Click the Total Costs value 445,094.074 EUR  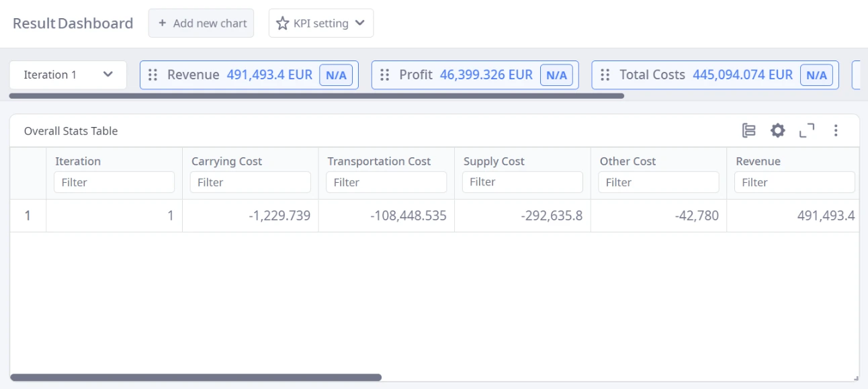742,75
